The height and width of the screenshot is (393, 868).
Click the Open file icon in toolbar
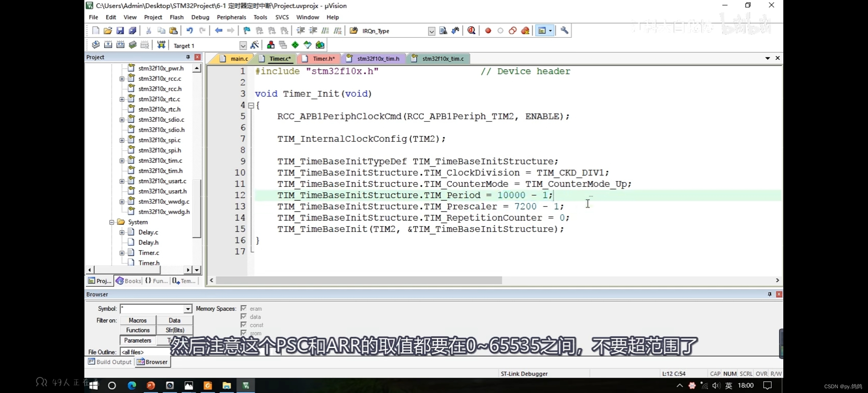(x=108, y=31)
